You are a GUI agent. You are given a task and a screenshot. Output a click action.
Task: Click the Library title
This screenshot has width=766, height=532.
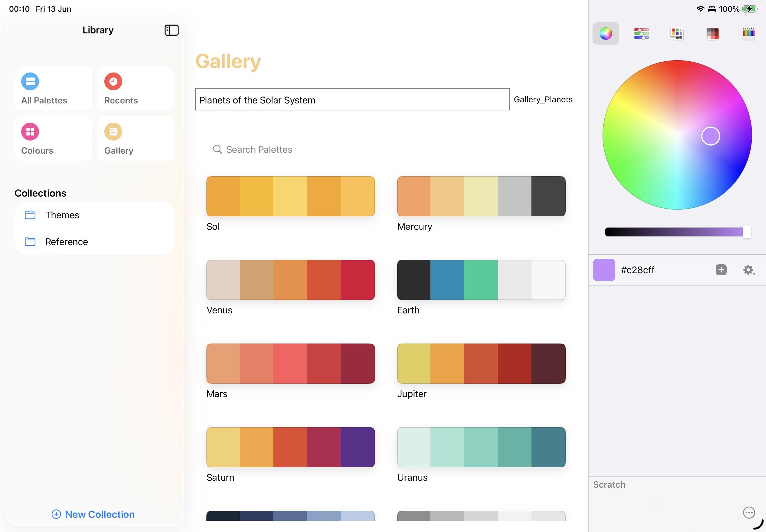98,30
